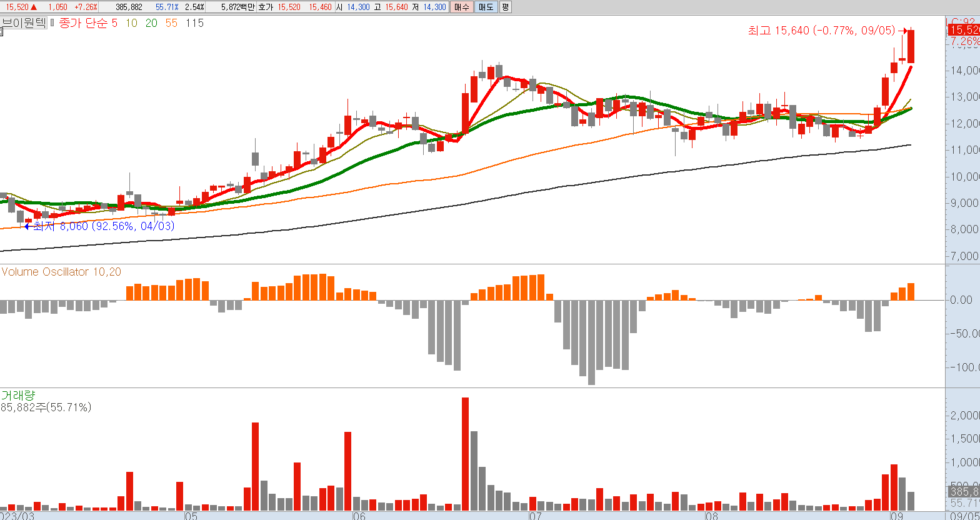The width and height of the screenshot is (980, 520).
Task: Click the 평 button in top bar
Action: [505, 7]
